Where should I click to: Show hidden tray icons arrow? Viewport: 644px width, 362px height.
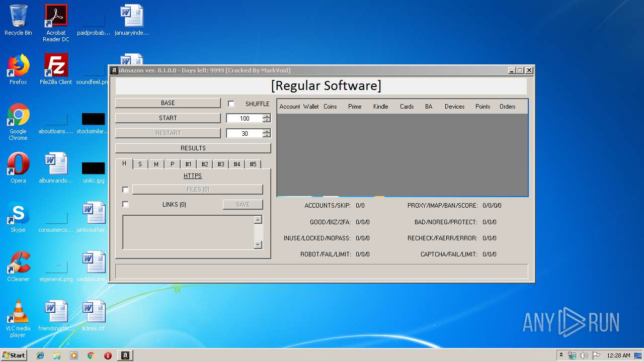[x=561, y=355]
